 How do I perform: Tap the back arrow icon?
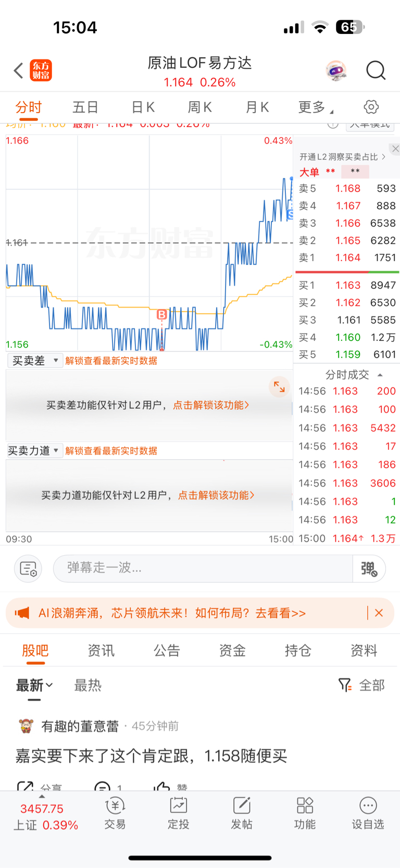pos(19,70)
